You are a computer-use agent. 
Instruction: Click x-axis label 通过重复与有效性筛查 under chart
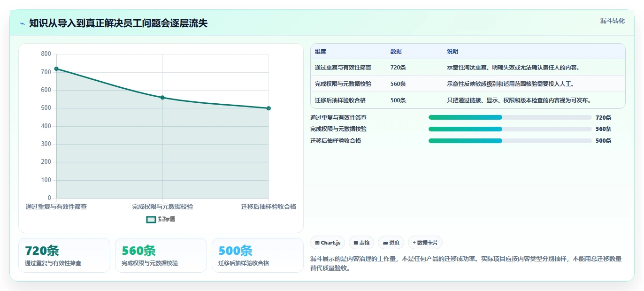[56, 207]
